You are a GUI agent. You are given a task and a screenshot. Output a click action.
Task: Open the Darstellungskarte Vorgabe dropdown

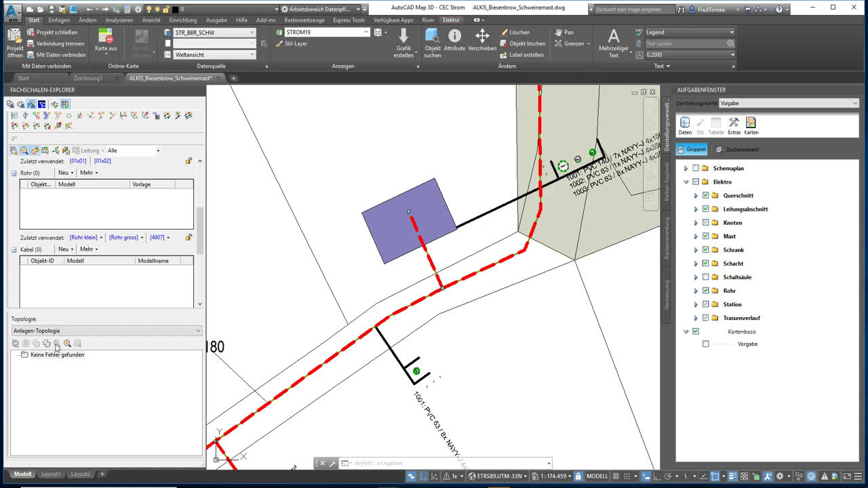[x=853, y=103]
